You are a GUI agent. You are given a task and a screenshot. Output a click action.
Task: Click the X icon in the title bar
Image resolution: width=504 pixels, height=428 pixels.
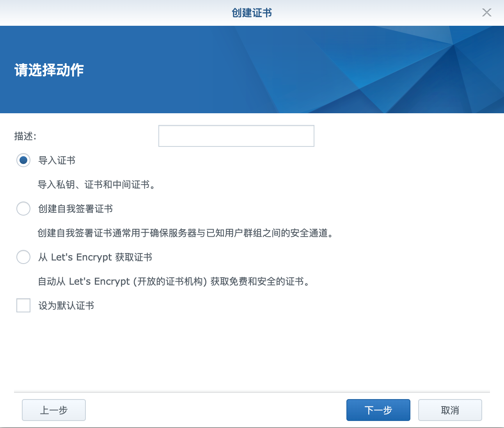coord(487,12)
